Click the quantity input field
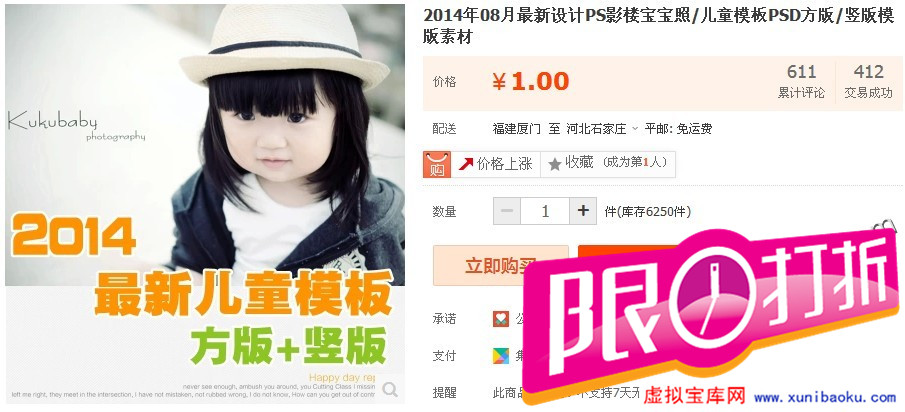Viewport: 905px width, 412px height. click(x=545, y=211)
